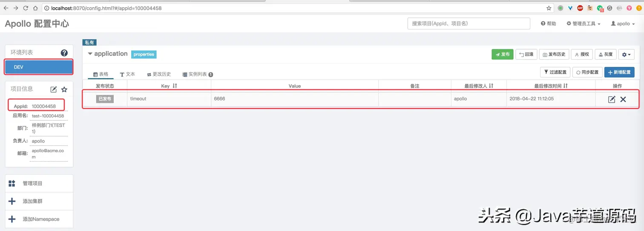Select the DEV environment

[39, 67]
